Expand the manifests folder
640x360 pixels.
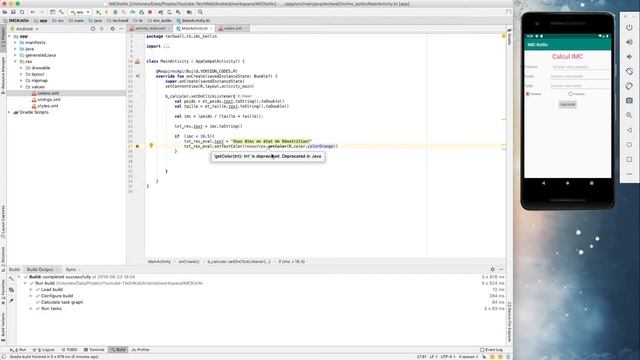pyautogui.click(x=16, y=42)
